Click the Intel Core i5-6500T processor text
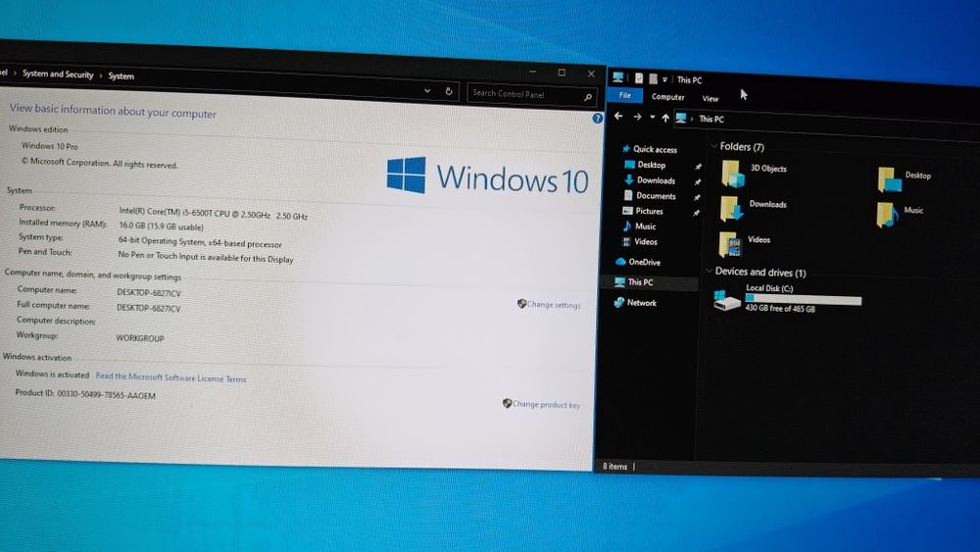980x552 pixels. 213,213
